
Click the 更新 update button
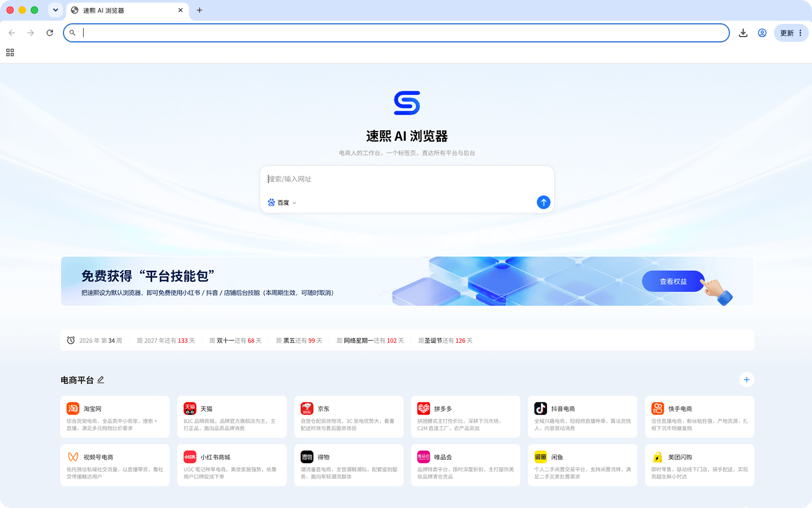click(787, 33)
